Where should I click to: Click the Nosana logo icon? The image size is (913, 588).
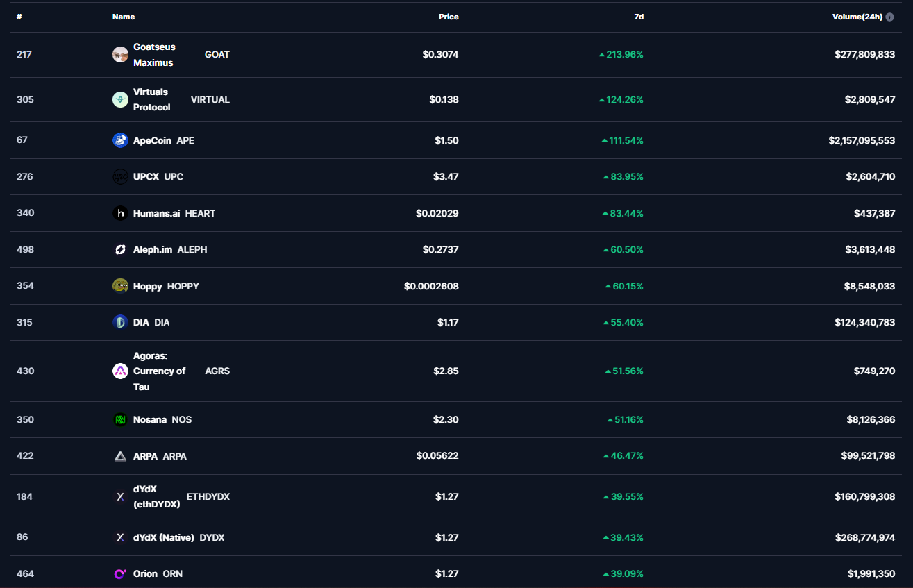tap(120, 419)
